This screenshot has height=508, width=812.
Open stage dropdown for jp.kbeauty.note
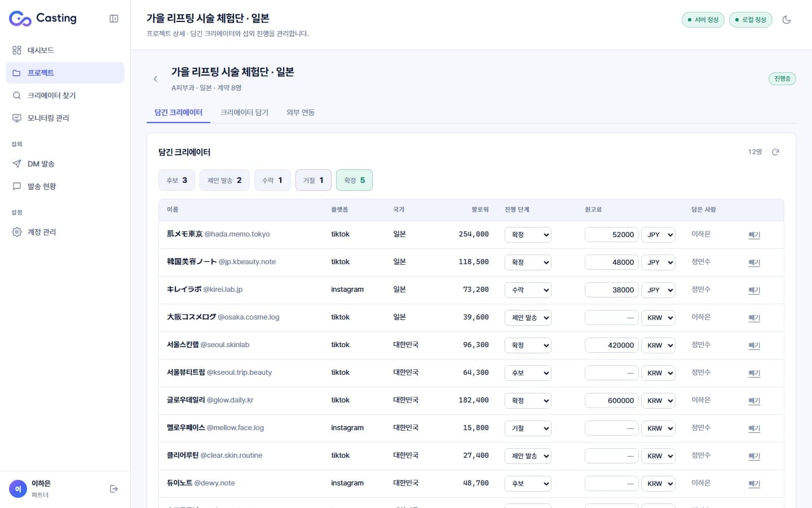point(528,262)
